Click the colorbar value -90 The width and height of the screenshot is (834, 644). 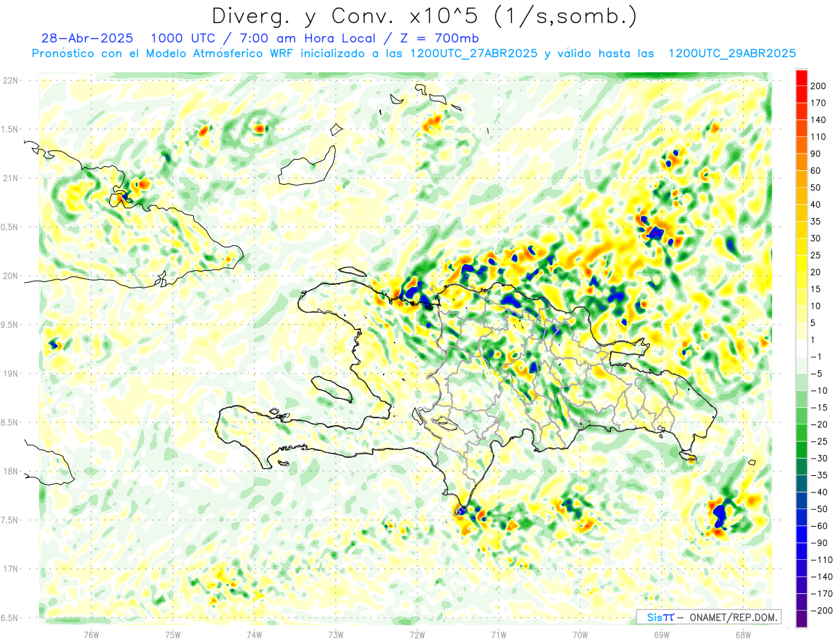(818, 543)
